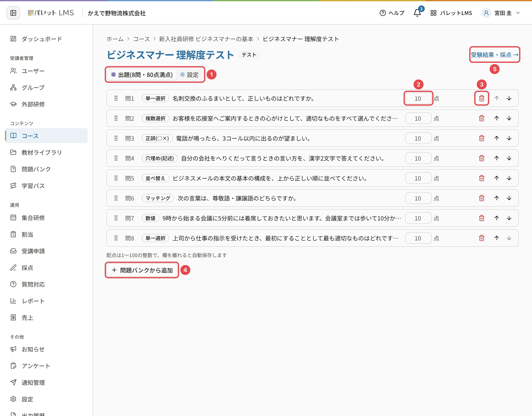Open 教材ライブラリ in the sidebar

46,152
